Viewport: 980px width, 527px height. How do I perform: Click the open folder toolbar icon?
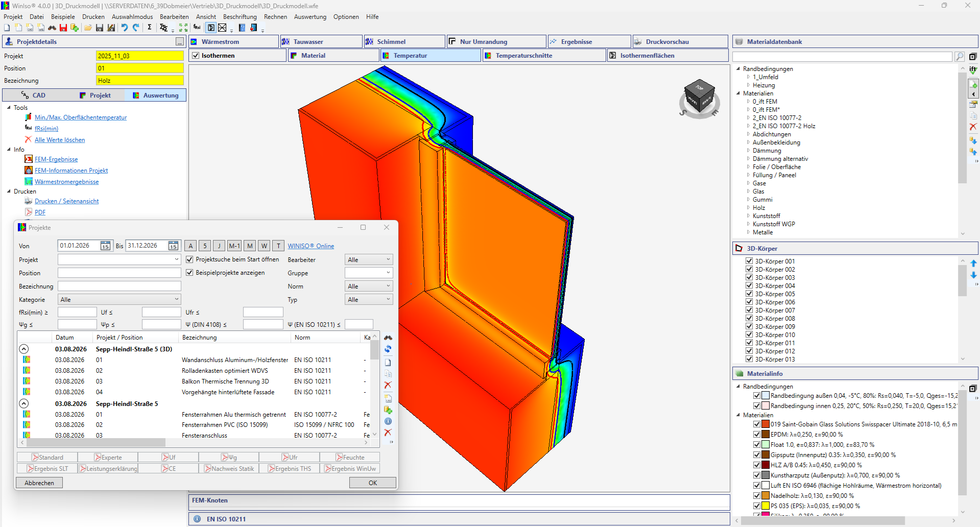tap(88, 28)
